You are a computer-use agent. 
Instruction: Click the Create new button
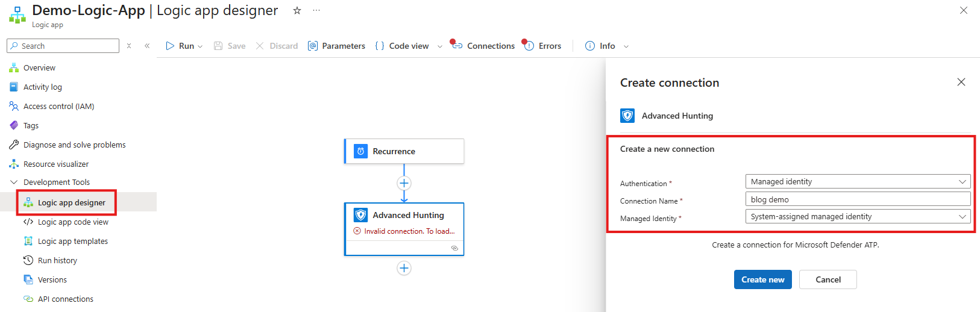pyautogui.click(x=762, y=279)
